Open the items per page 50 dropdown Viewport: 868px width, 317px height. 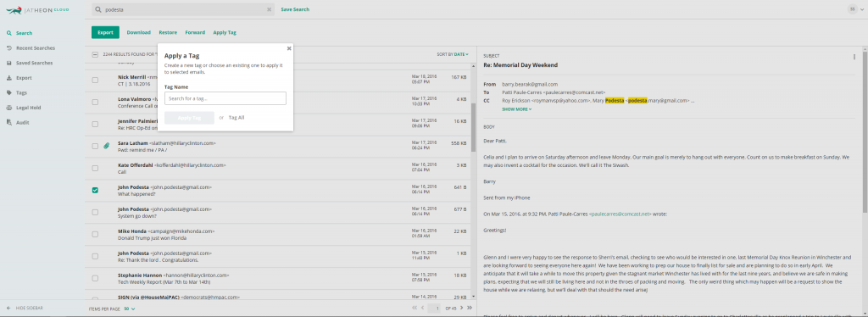(x=130, y=309)
